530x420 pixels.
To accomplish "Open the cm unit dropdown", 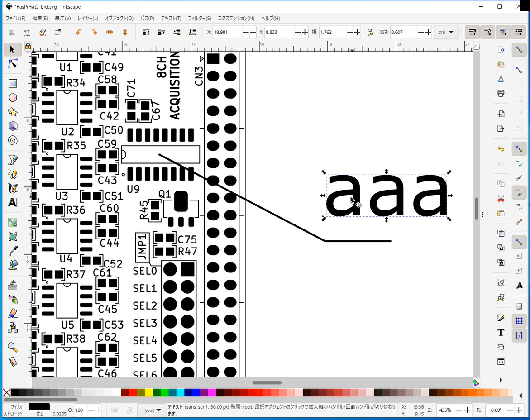I will point(446,32).
